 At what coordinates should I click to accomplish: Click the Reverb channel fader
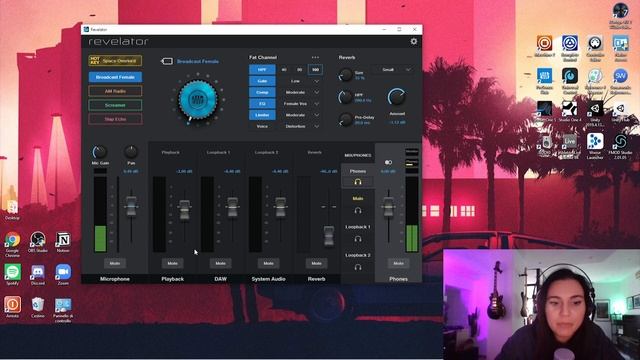(x=329, y=236)
